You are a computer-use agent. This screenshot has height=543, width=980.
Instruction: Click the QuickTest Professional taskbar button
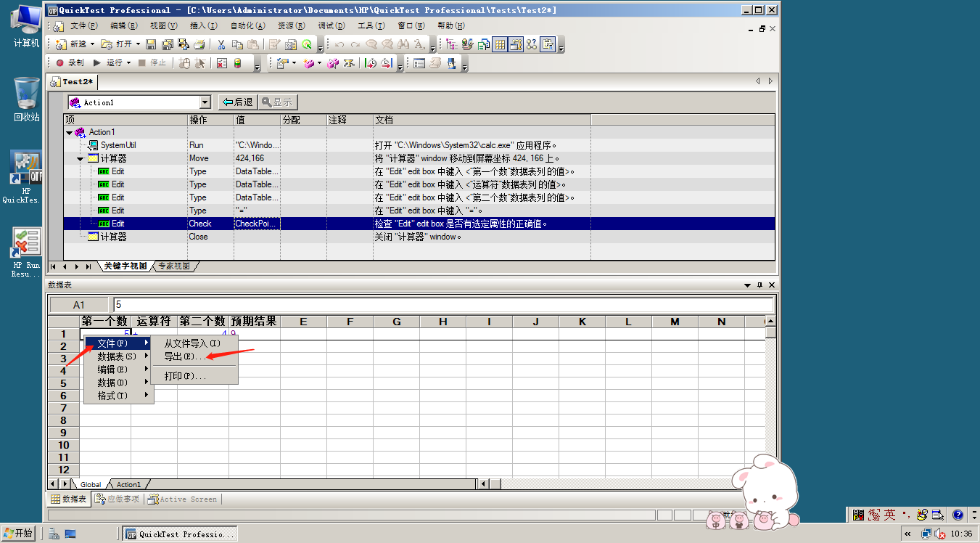pos(180,534)
